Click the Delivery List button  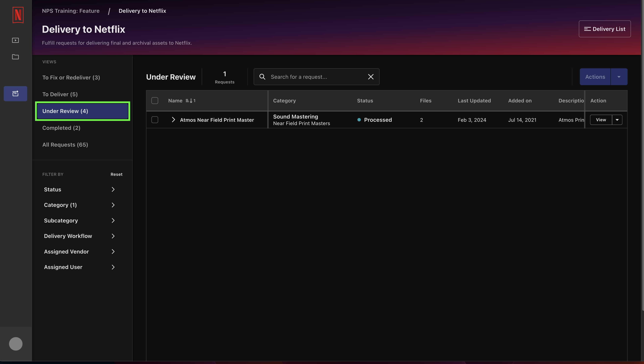(605, 29)
